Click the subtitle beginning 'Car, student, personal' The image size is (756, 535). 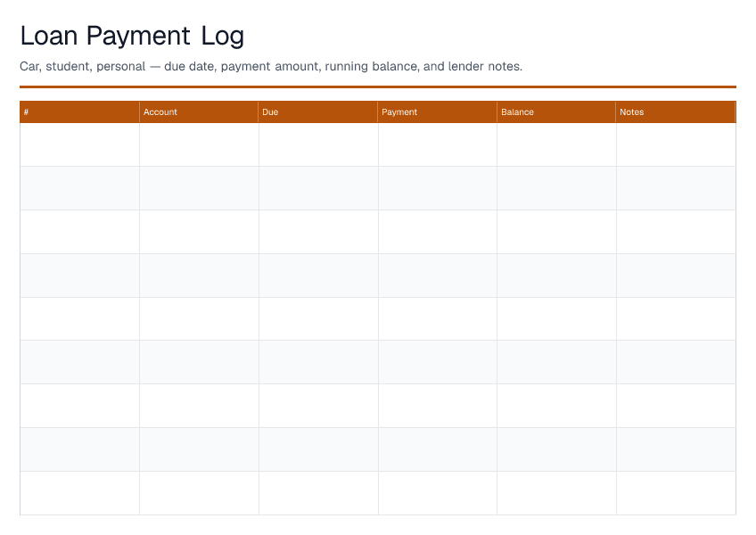271,66
